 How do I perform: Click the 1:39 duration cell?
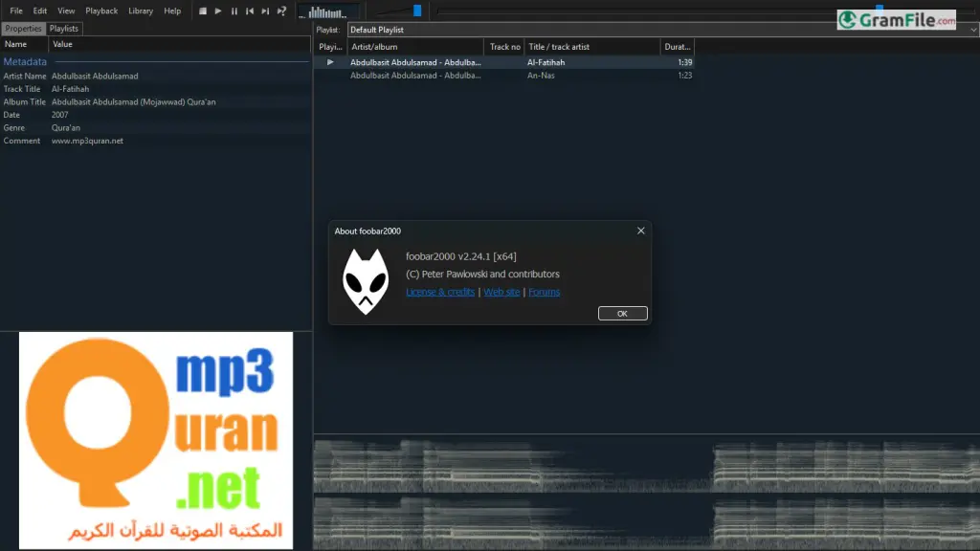[x=685, y=62]
